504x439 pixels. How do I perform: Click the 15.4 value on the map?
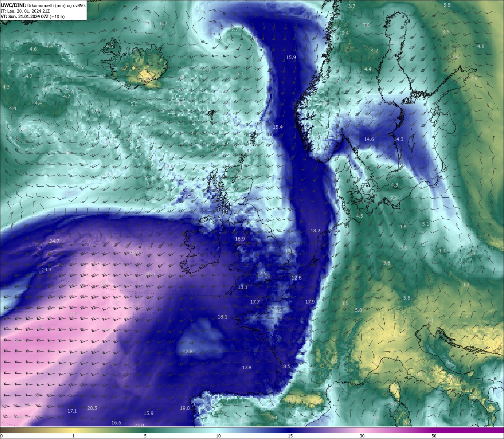tap(278, 127)
